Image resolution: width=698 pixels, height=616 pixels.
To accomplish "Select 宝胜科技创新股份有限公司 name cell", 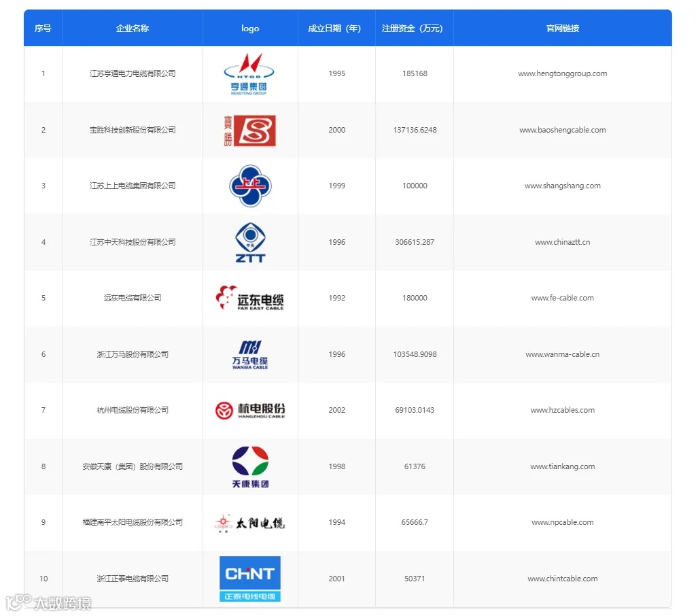I will (x=133, y=130).
